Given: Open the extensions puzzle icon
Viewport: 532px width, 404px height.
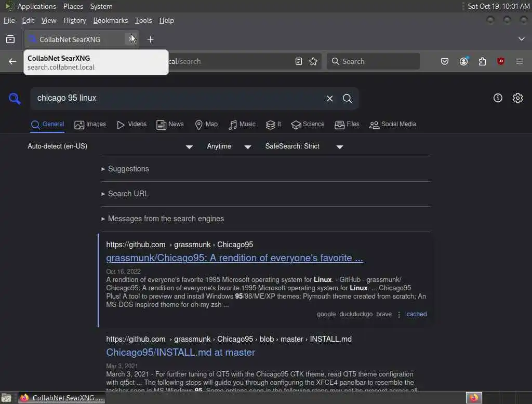Looking at the screenshot, I should 482,61.
